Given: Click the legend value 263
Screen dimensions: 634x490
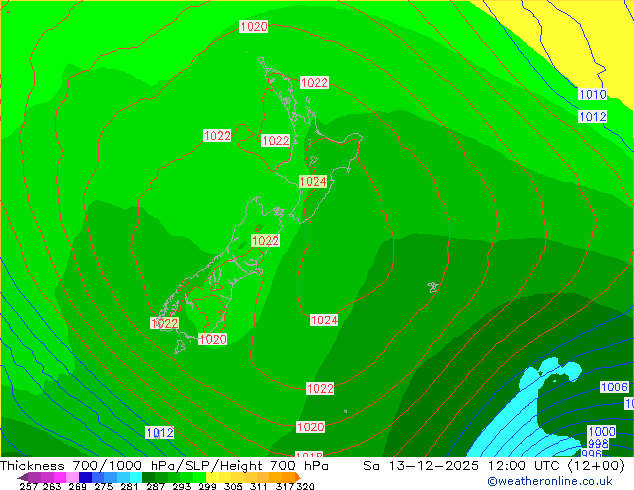Looking at the screenshot, I should (52, 486).
